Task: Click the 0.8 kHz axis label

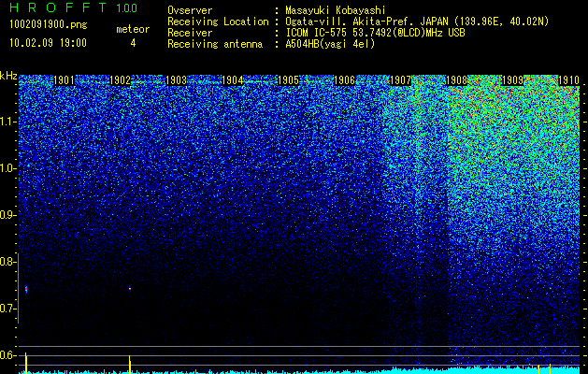Action: 7,262
